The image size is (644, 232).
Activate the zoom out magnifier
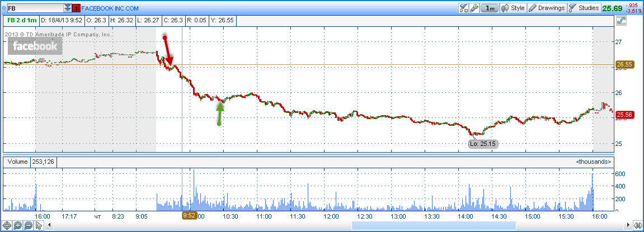pos(29,225)
